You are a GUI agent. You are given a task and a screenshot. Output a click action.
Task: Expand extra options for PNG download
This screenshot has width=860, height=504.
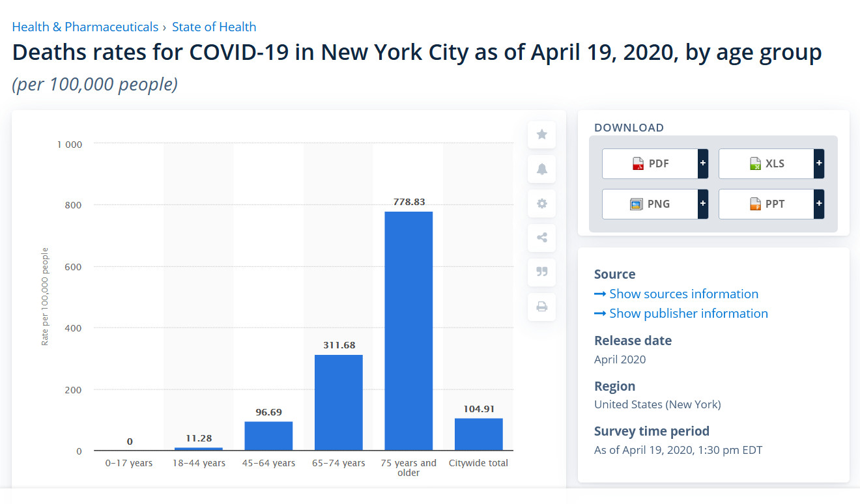pos(703,204)
